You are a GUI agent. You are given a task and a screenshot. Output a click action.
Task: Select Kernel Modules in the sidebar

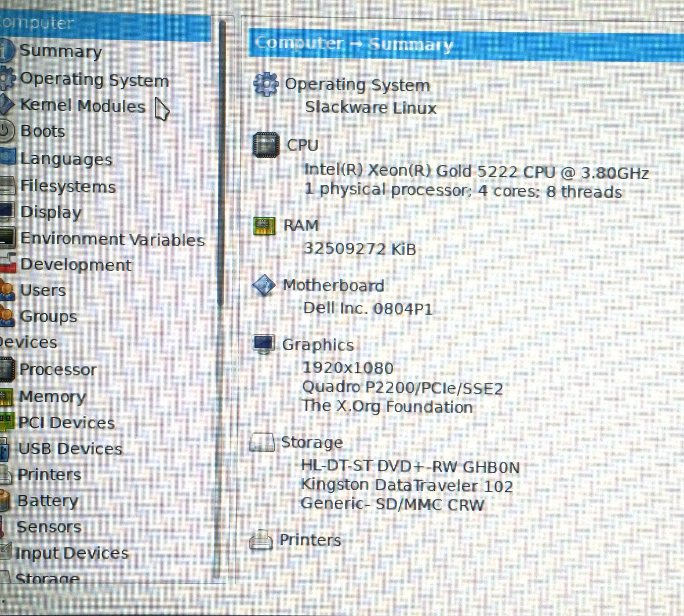[82, 106]
